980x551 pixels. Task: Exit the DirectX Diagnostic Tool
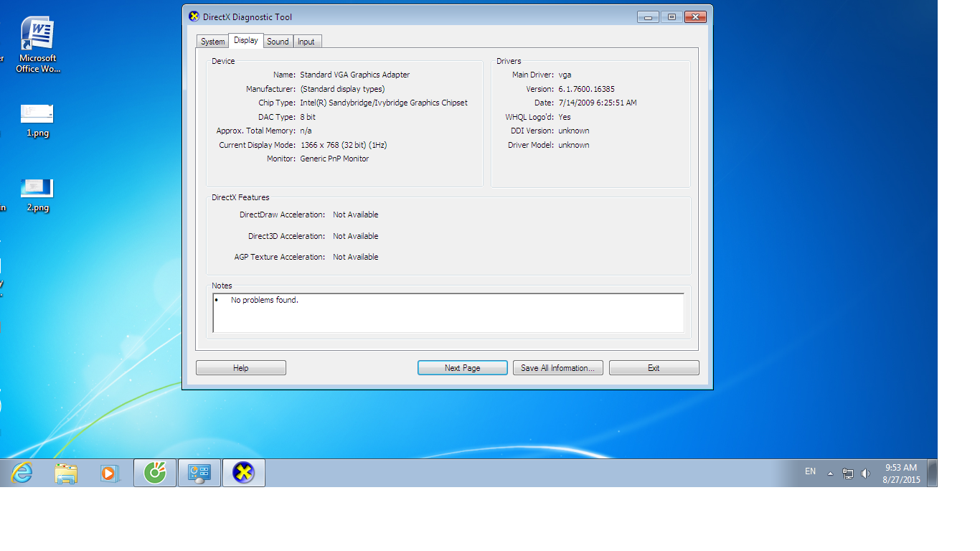(x=654, y=368)
